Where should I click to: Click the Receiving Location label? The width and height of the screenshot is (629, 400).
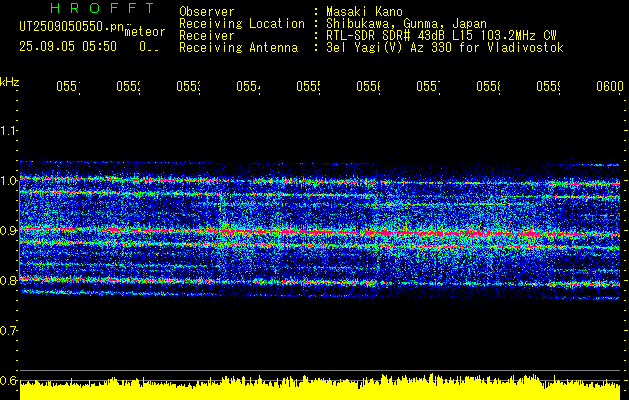click(x=242, y=24)
